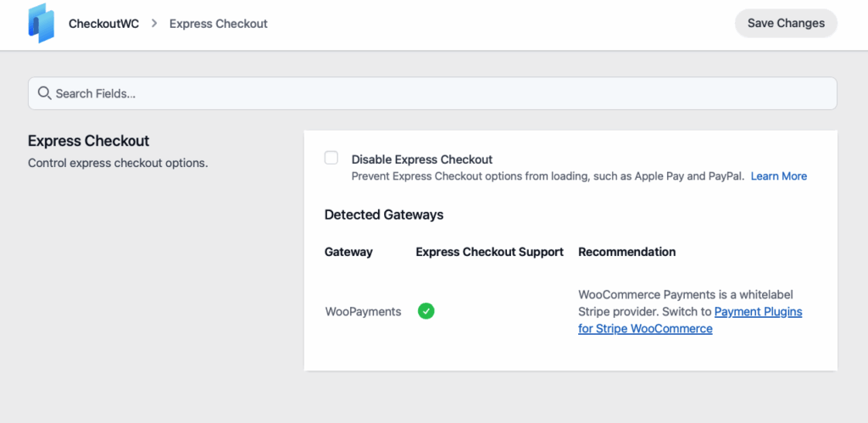Click the Gateway column header

click(348, 252)
